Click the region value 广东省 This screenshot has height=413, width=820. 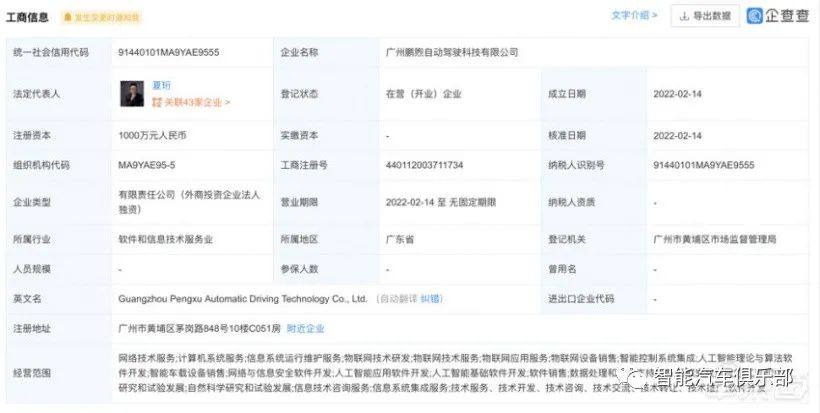400,239
